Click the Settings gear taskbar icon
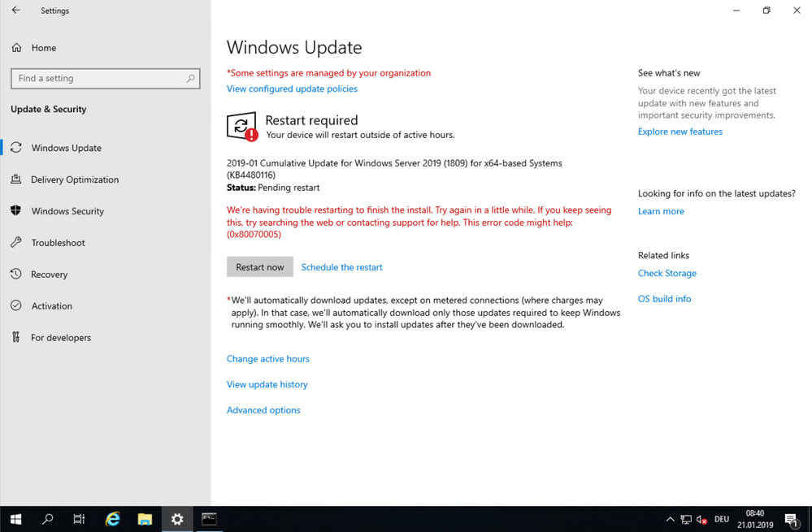Viewport: 812px width, 532px height. (177, 519)
